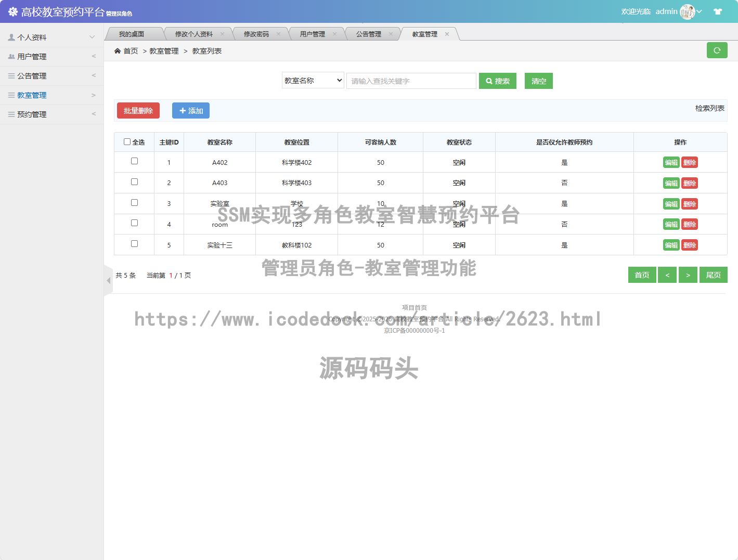The width and height of the screenshot is (738, 560).
Task: Close the 公告管理 tab with its X
Action: click(391, 34)
